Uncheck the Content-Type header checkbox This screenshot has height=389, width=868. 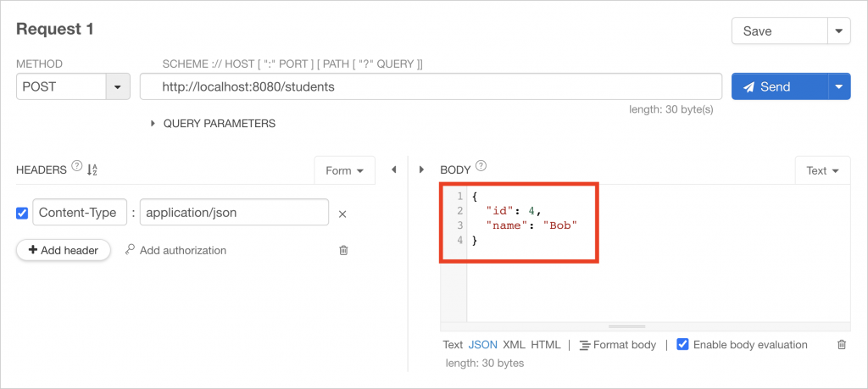[x=22, y=213]
